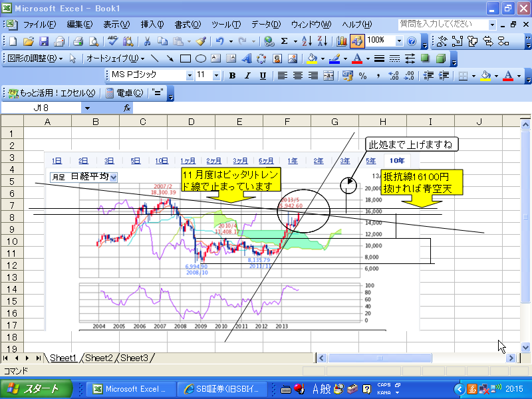Image resolution: width=532 pixels, height=399 pixels.
Task: Click the yellow Fill Color swatch in the formatting toolbar
Action: [x=486, y=76]
